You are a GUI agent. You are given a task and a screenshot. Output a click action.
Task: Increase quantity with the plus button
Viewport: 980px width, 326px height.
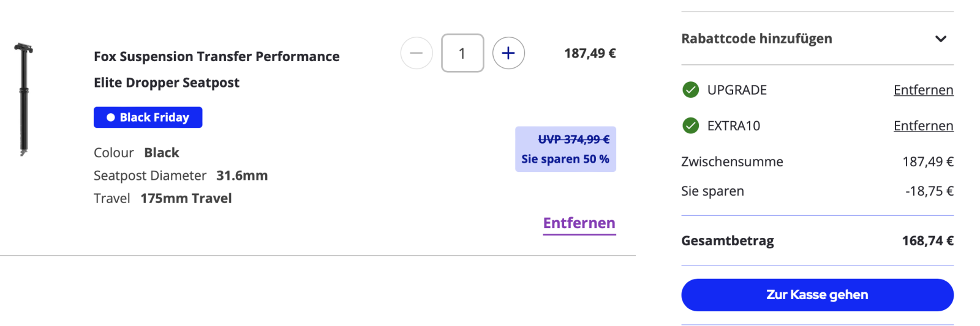tap(508, 53)
